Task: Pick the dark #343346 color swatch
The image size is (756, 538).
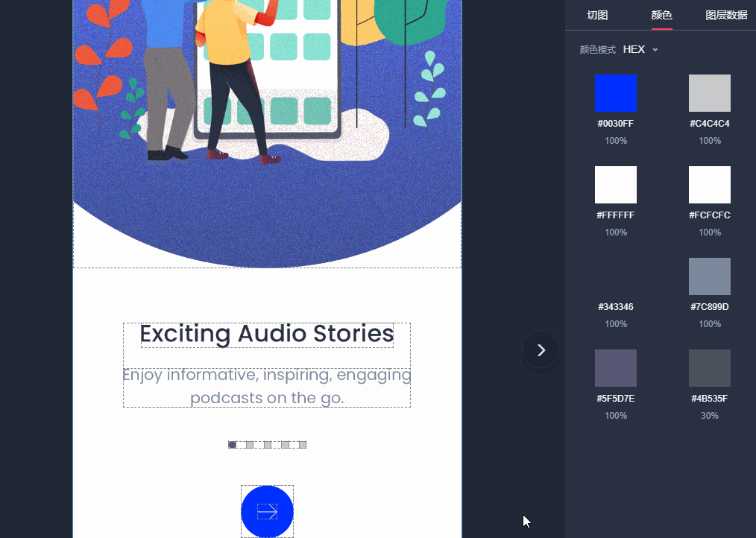Action: (615, 276)
